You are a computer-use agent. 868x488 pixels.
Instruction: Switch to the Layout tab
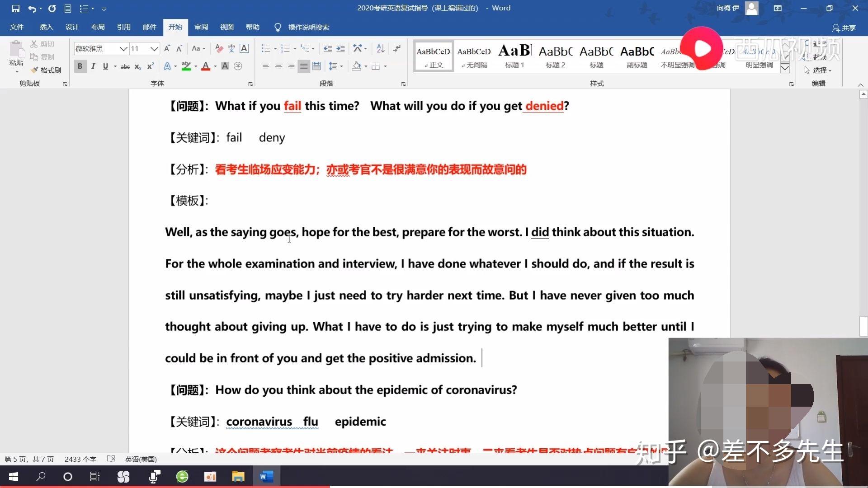(98, 27)
